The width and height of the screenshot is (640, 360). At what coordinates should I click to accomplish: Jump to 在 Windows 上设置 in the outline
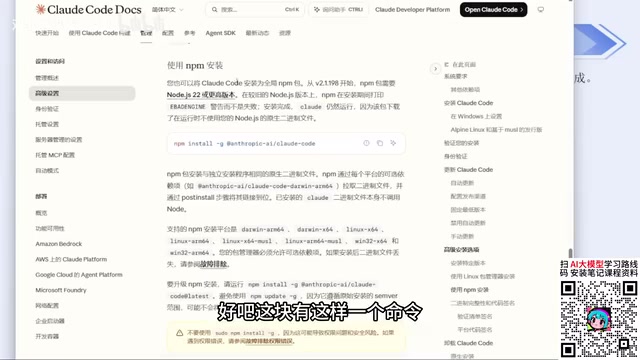(x=476, y=116)
